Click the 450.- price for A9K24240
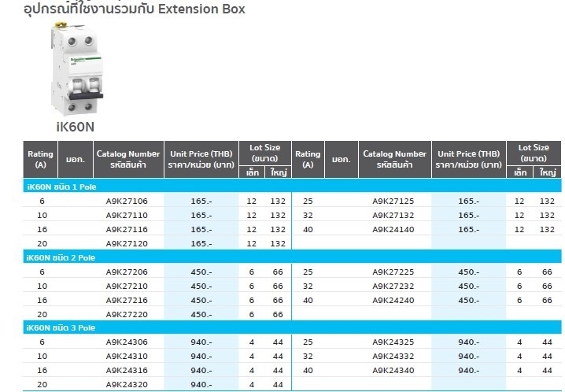The width and height of the screenshot is (565, 392). click(x=469, y=300)
